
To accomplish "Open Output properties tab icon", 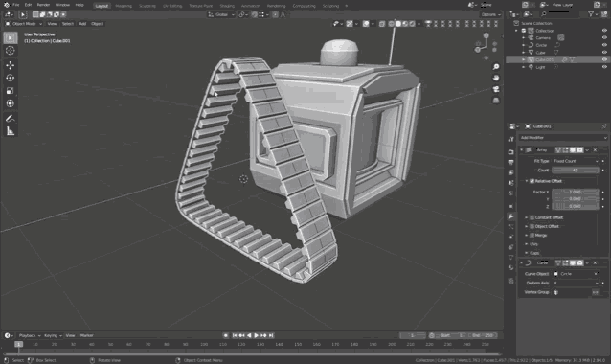I will coord(510,162).
